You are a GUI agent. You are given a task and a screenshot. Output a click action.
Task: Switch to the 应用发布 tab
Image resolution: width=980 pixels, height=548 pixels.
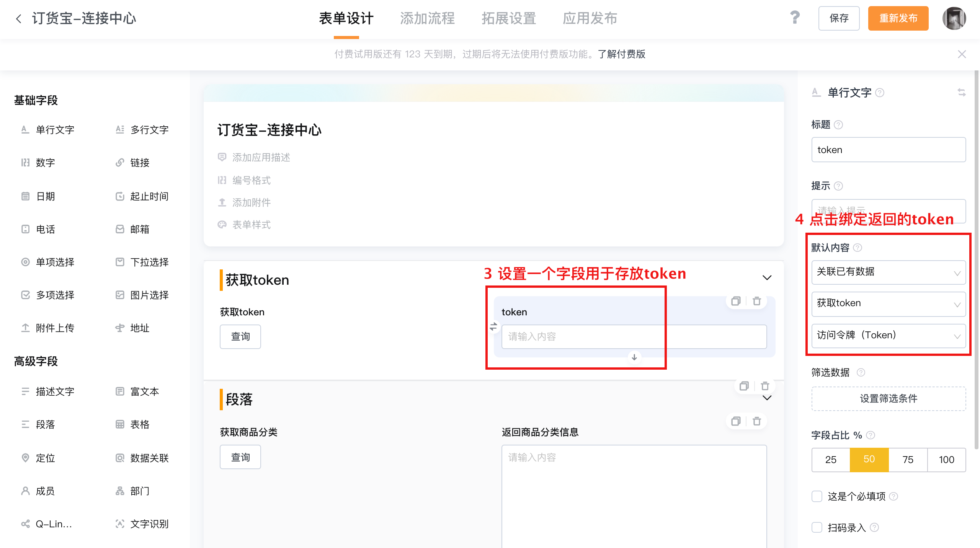590,18
